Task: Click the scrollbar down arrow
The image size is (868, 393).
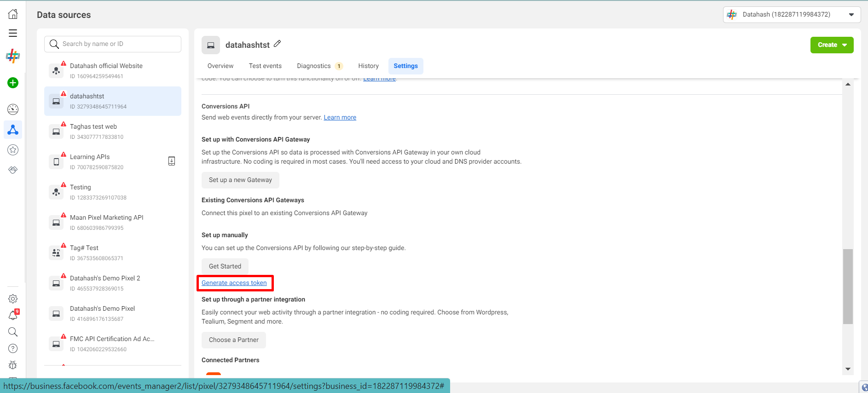Action: click(848, 369)
